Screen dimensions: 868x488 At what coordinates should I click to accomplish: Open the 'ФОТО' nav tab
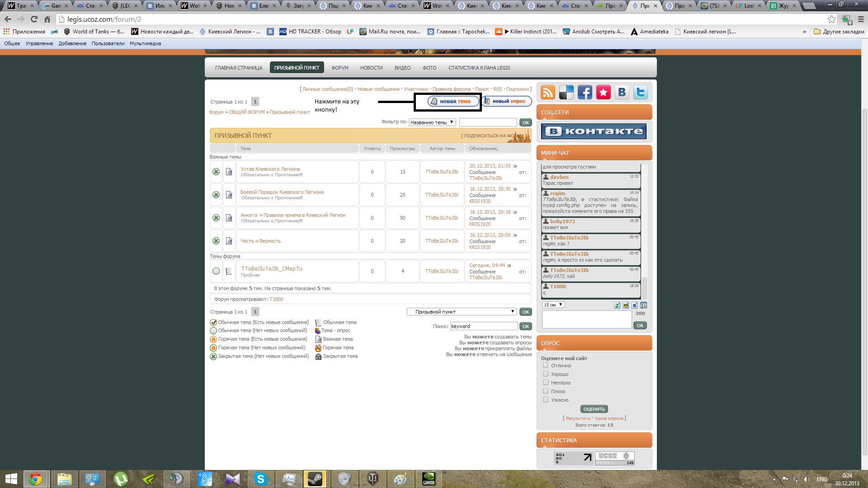tap(429, 68)
